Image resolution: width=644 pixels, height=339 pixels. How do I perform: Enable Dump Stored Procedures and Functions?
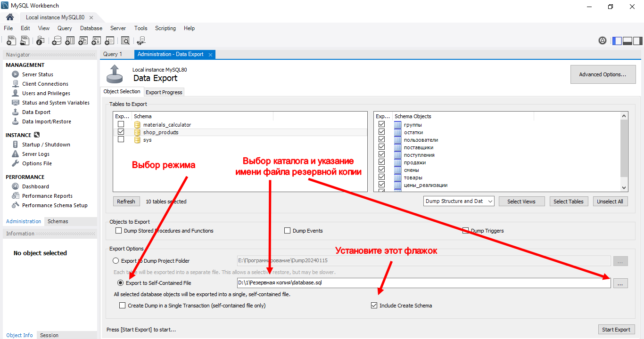(x=118, y=231)
